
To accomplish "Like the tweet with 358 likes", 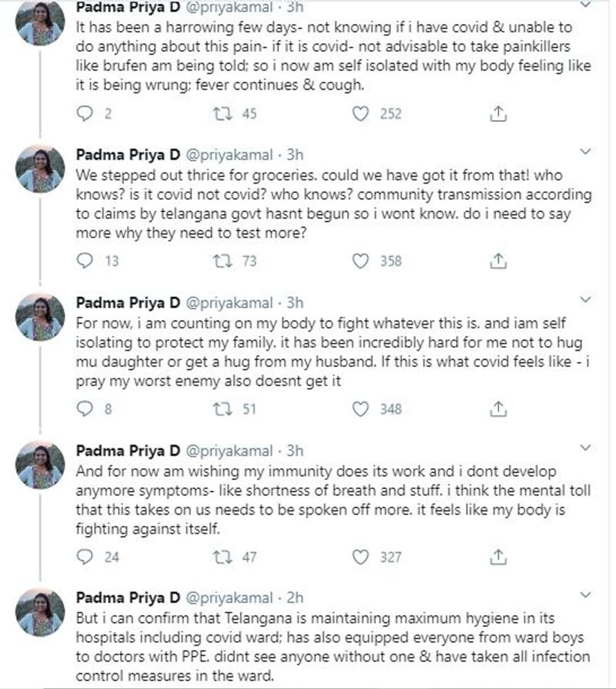I will point(360,261).
